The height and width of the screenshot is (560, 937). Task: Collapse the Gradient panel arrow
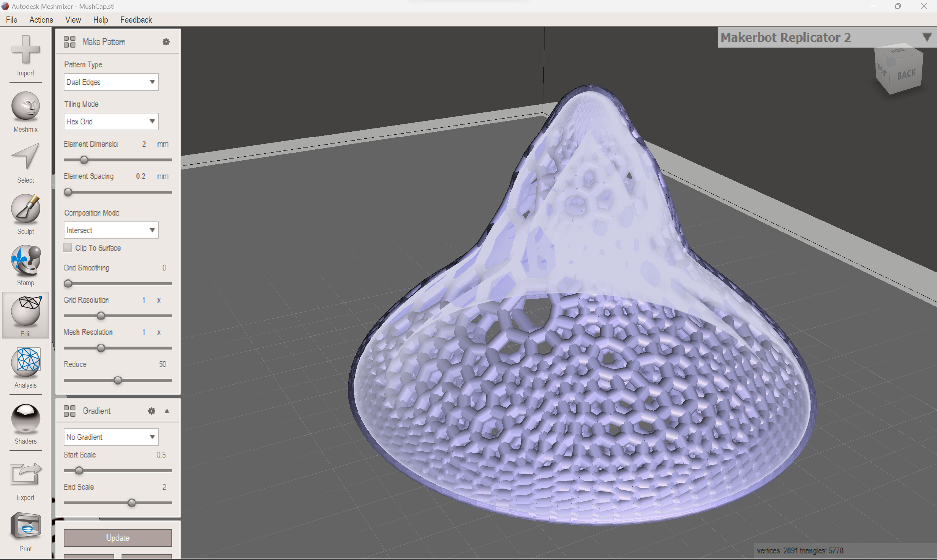click(167, 411)
